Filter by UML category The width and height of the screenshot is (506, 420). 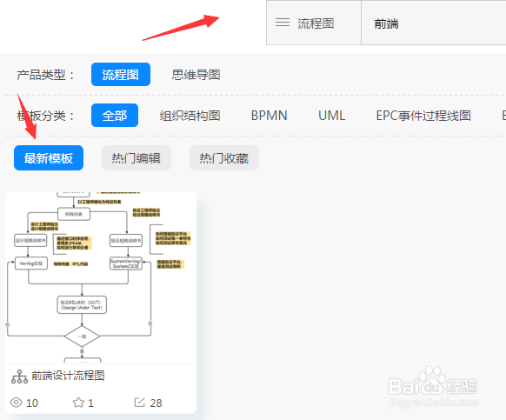332,116
